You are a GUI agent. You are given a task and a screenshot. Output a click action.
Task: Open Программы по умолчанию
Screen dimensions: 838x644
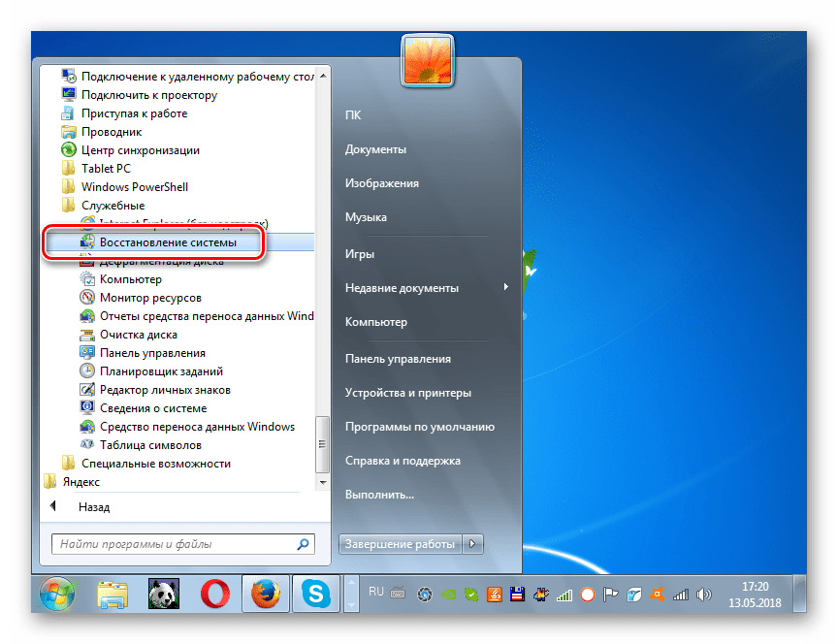click(x=420, y=427)
